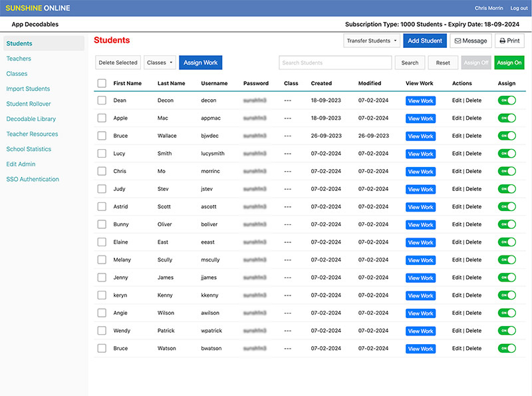Toggle Assign switch for Dean Decon

tap(507, 100)
